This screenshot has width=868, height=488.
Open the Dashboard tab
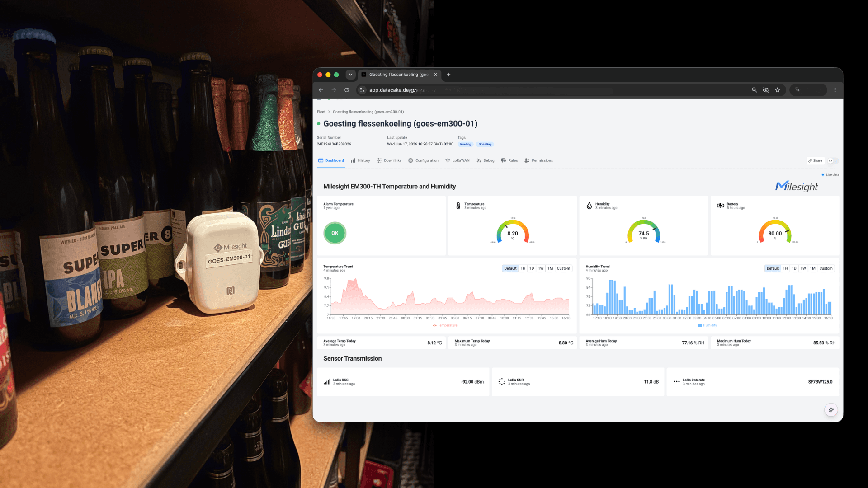click(331, 160)
